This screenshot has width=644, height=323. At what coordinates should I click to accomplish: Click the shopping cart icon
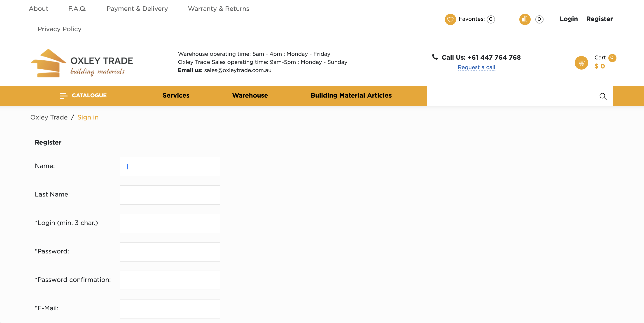point(581,63)
